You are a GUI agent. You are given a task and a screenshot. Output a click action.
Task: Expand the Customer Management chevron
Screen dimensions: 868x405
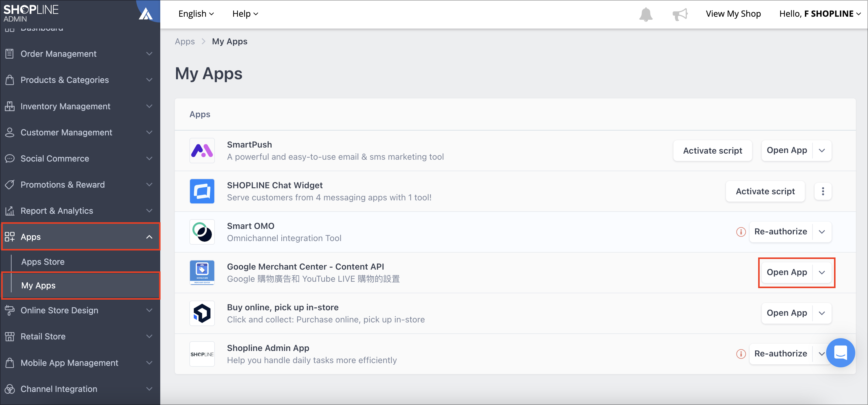point(149,132)
